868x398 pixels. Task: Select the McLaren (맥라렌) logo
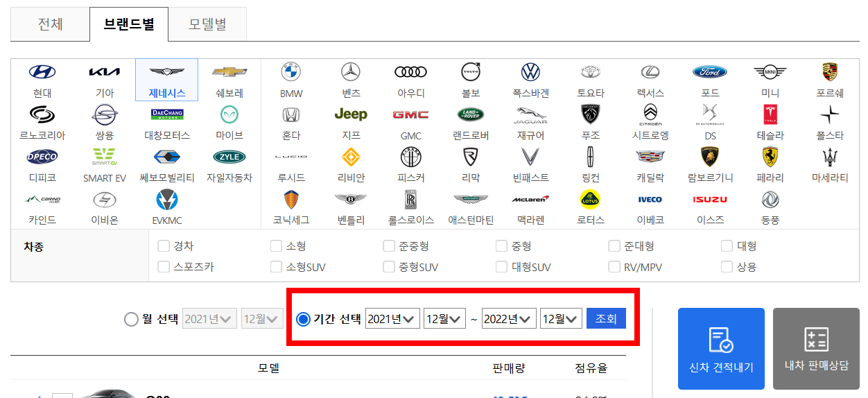530,200
